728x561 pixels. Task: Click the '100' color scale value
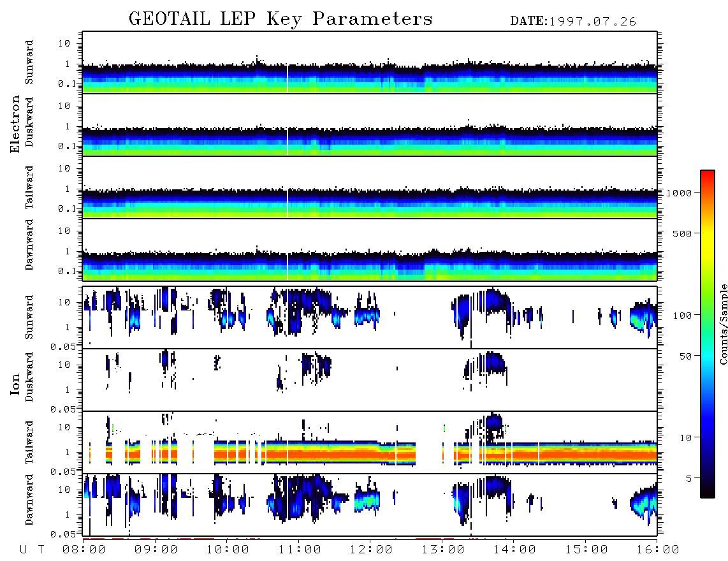[682, 316]
